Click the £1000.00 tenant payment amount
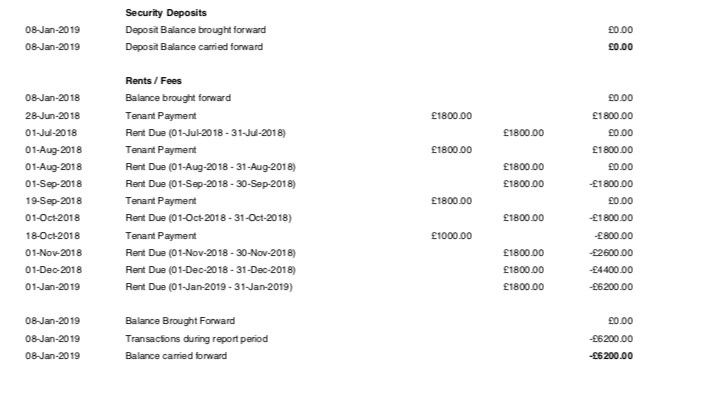 pyautogui.click(x=451, y=236)
